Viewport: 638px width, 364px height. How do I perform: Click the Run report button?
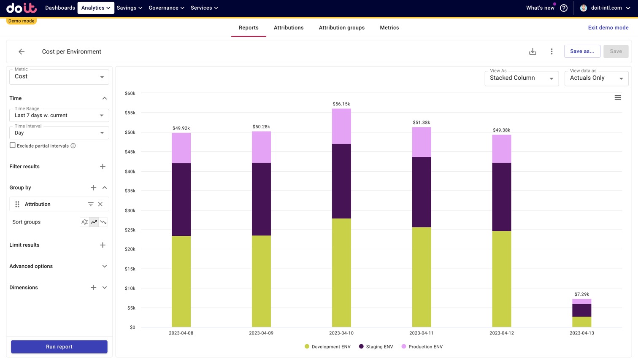[59, 347]
